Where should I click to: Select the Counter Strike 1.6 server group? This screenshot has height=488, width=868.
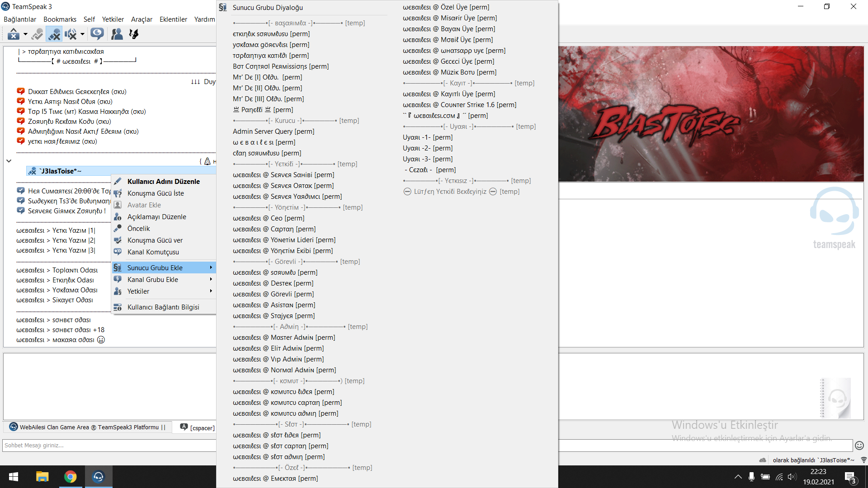(x=460, y=105)
